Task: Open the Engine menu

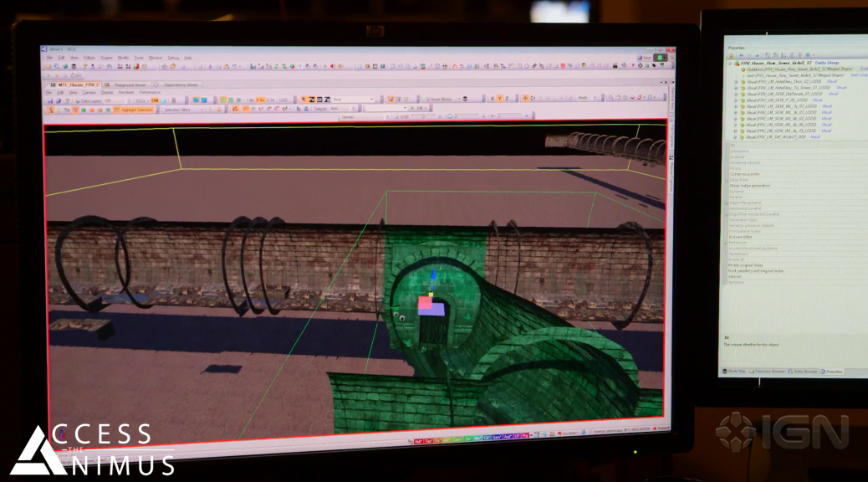Action: tap(106, 58)
